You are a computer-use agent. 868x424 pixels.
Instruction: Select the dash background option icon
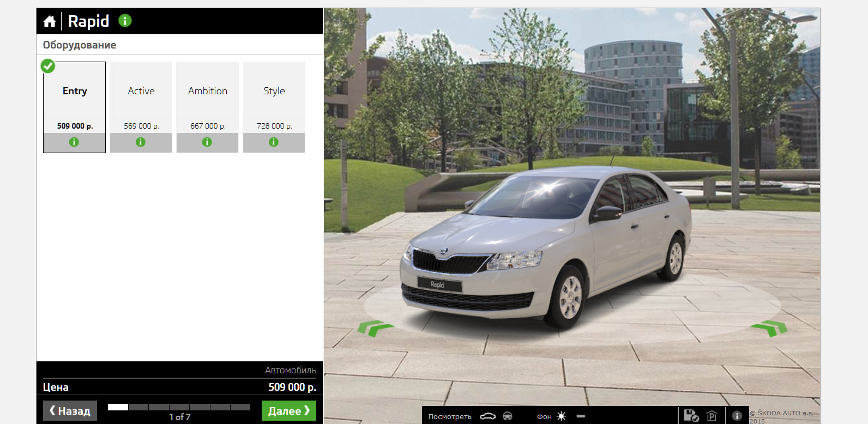click(x=581, y=416)
